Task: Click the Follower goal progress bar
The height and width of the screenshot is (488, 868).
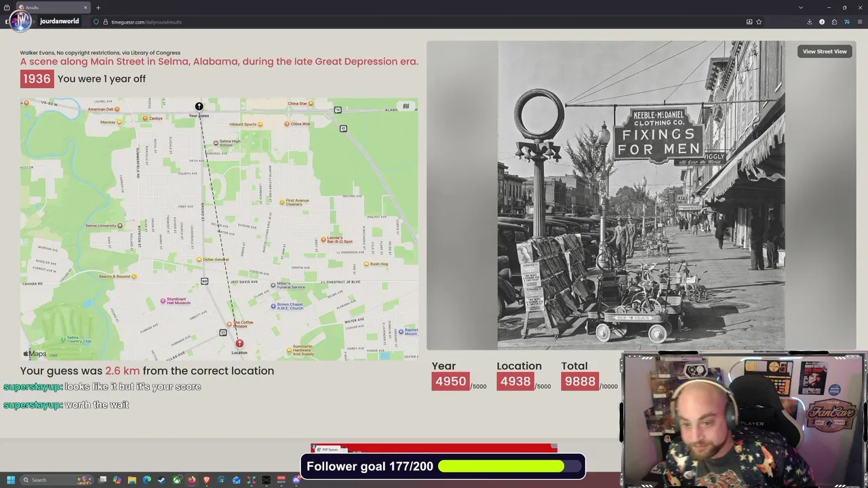Action: [511, 466]
